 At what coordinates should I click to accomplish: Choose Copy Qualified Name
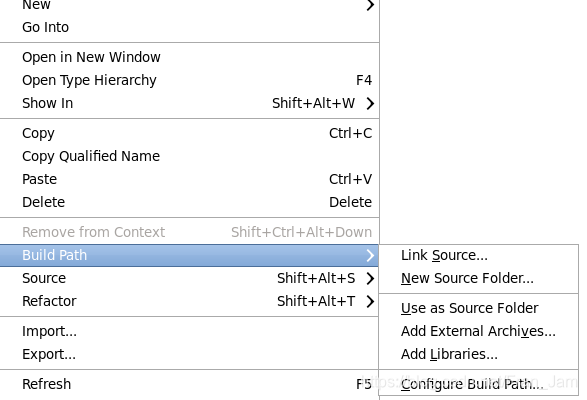(189, 156)
